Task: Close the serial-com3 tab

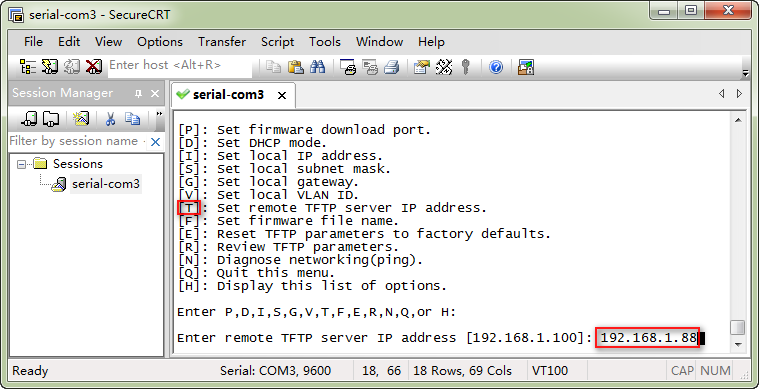Action: click(282, 96)
